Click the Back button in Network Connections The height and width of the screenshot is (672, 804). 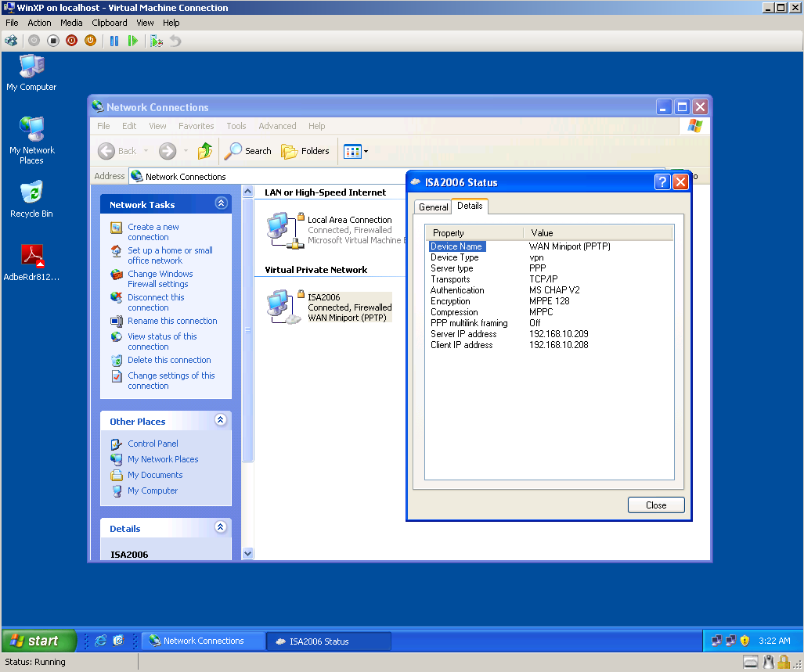pyautogui.click(x=117, y=151)
